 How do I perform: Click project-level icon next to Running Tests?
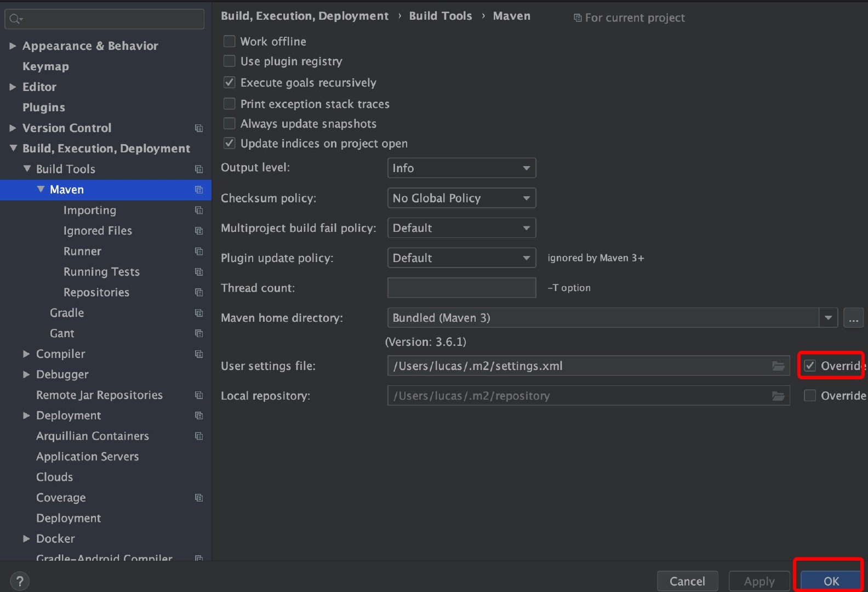pos(199,272)
